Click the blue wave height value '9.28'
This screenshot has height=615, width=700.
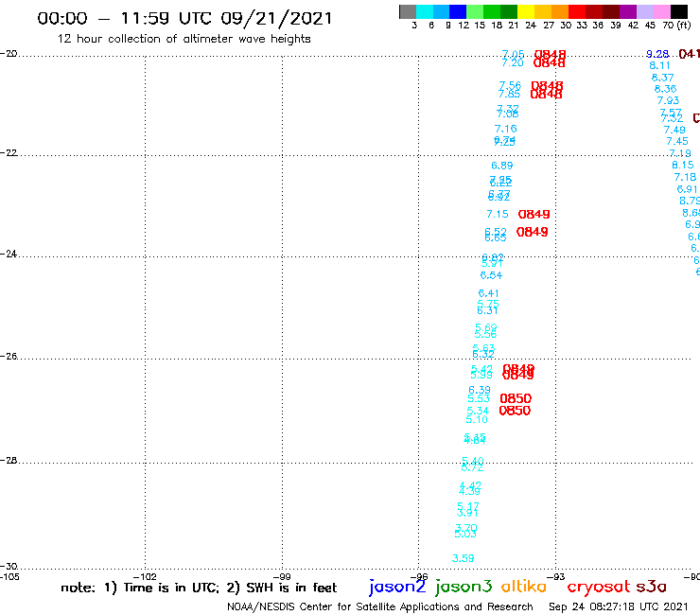click(657, 55)
